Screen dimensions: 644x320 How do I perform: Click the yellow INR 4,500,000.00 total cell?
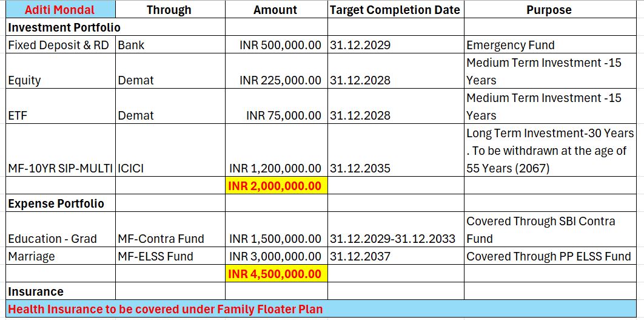click(x=276, y=274)
